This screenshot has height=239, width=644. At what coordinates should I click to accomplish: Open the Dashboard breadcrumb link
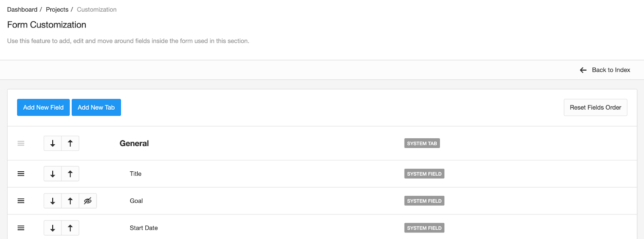click(x=22, y=10)
